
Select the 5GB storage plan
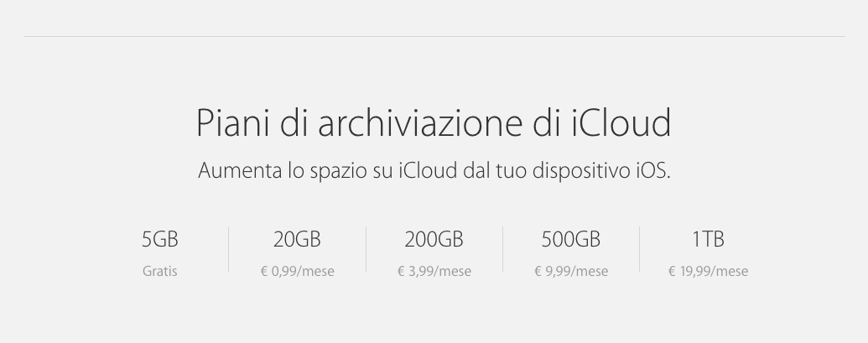[159, 240]
